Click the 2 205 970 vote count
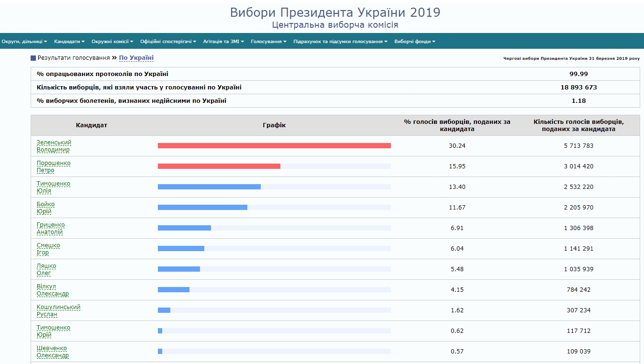This screenshot has height=364, width=644. (x=578, y=208)
